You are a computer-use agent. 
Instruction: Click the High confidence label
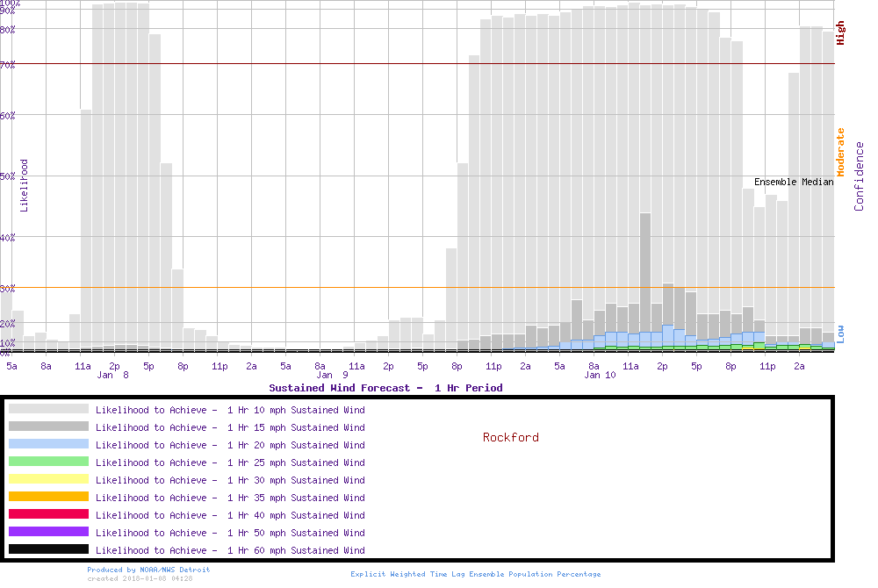[840, 33]
